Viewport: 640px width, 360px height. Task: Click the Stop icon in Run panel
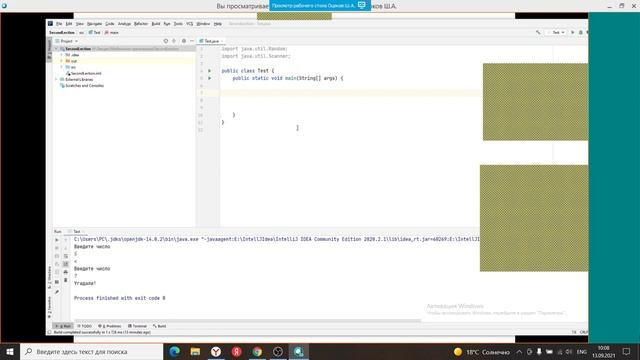click(x=57, y=248)
